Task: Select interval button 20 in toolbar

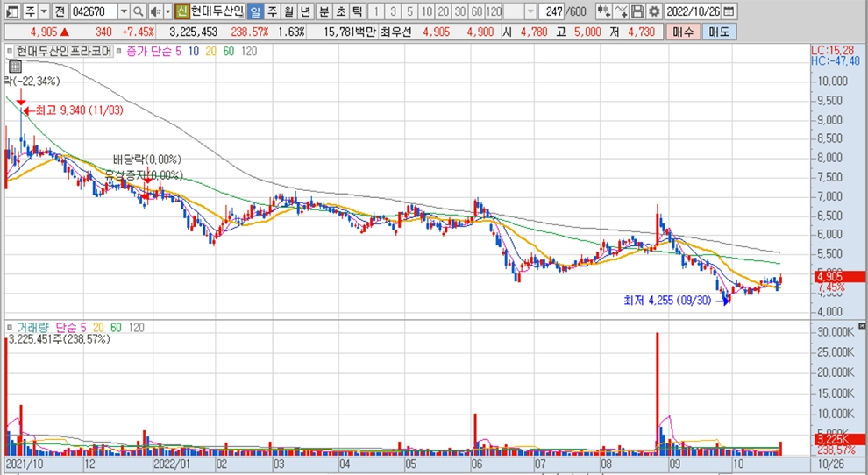Action: (x=443, y=11)
